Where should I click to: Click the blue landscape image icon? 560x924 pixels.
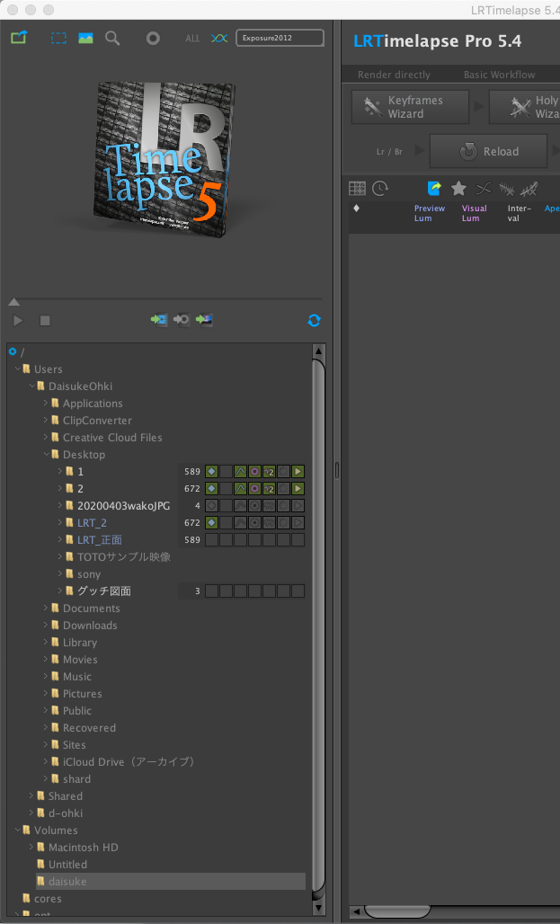pos(85,39)
